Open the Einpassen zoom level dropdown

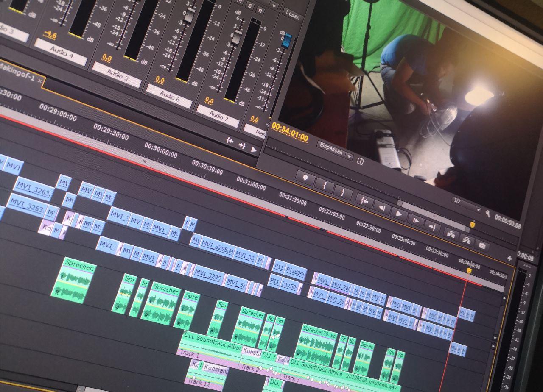pos(335,150)
